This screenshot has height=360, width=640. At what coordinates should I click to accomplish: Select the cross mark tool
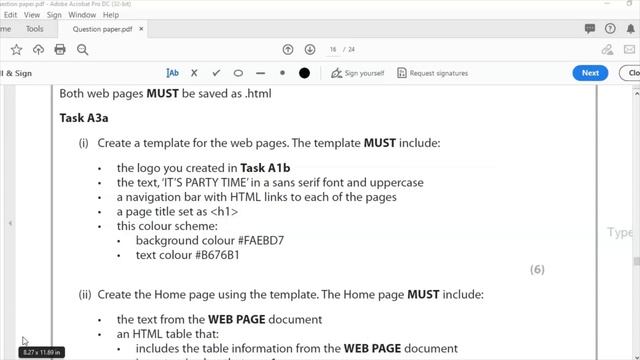tap(194, 73)
